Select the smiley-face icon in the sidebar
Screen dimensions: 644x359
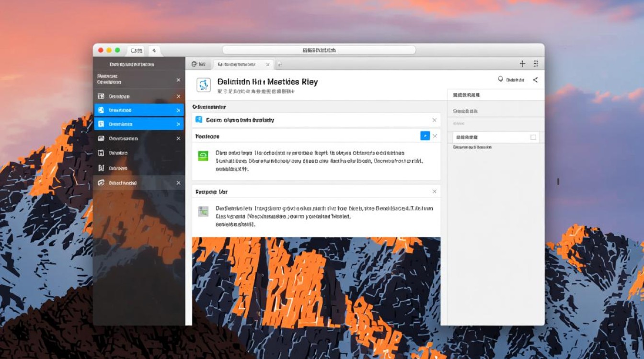[101, 124]
